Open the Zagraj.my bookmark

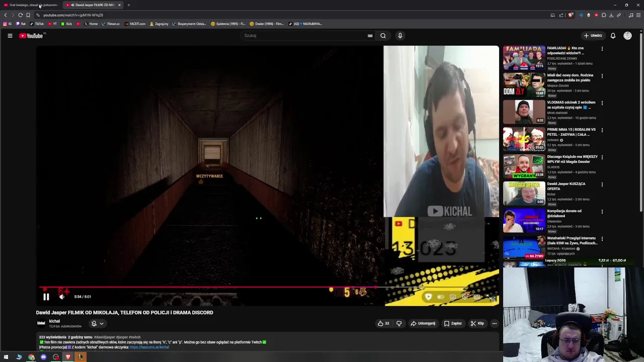click(159, 24)
